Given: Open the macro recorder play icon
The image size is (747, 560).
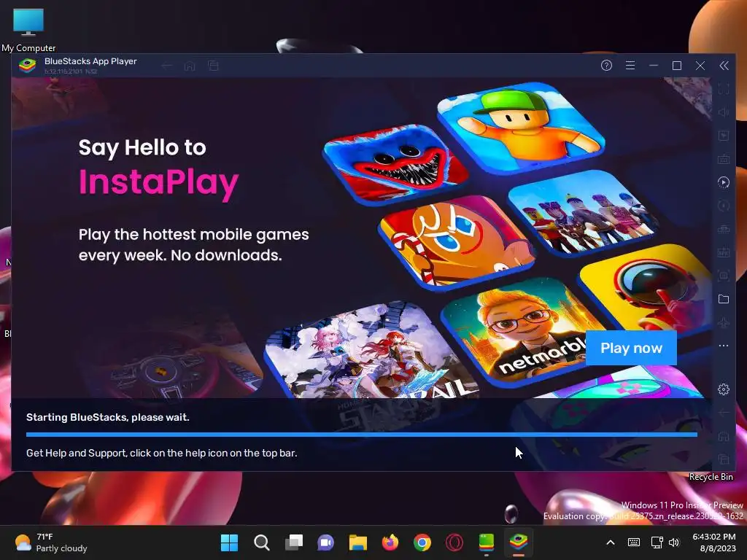Looking at the screenshot, I should pos(723,182).
